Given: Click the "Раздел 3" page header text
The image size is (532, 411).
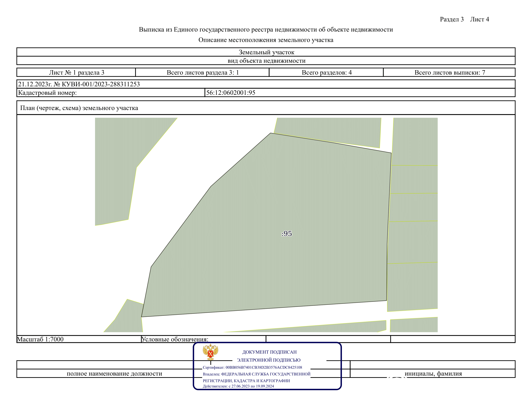Looking at the screenshot, I should (452, 19).
